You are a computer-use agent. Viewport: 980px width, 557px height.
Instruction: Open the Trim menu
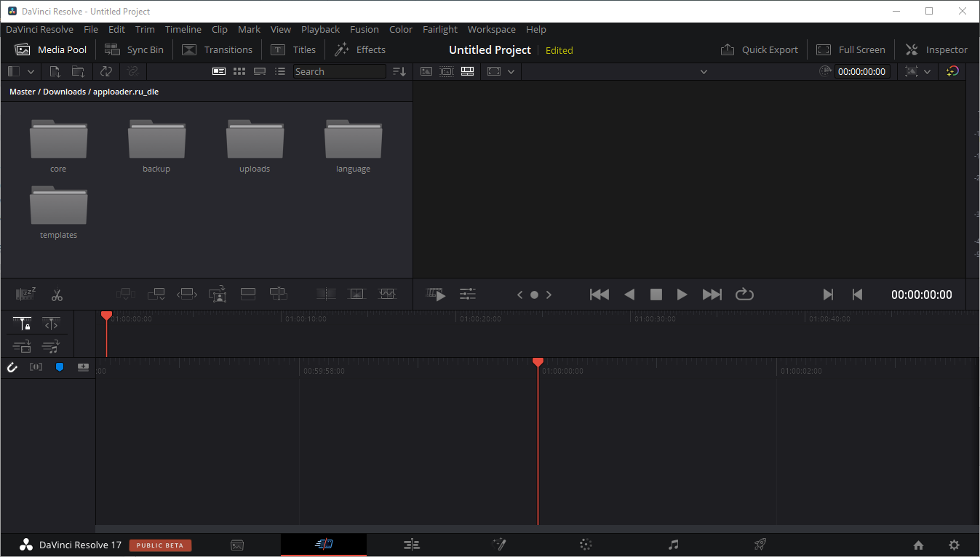point(145,30)
